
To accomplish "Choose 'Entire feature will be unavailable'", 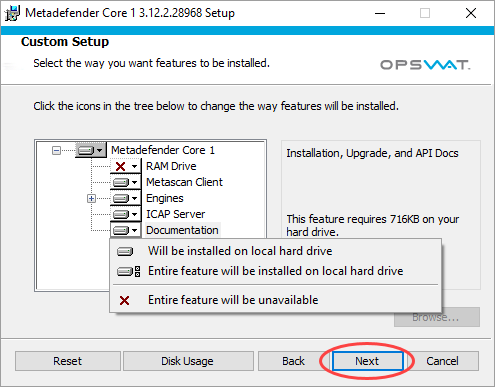I will tap(275, 300).
